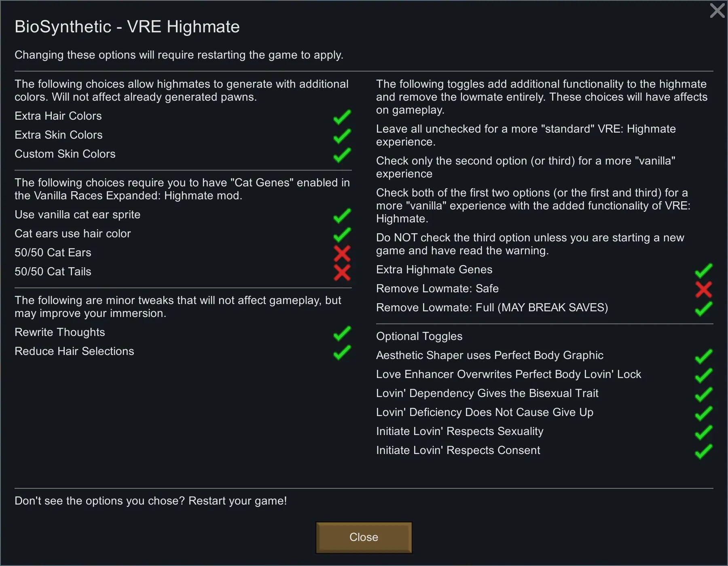Enable the 50/50 Cat Tails option
Image resolution: width=728 pixels, height=566 pixels.
click(x=342, y=272)
